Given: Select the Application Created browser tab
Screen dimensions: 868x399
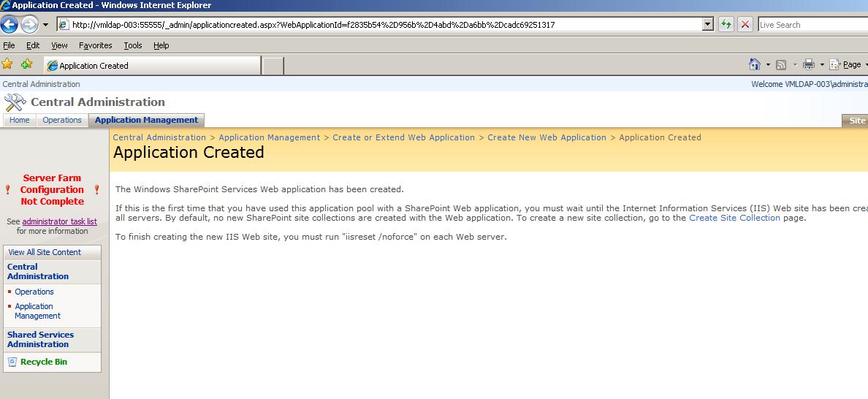Looking at the screenshot, I should (x=152, y=65).
